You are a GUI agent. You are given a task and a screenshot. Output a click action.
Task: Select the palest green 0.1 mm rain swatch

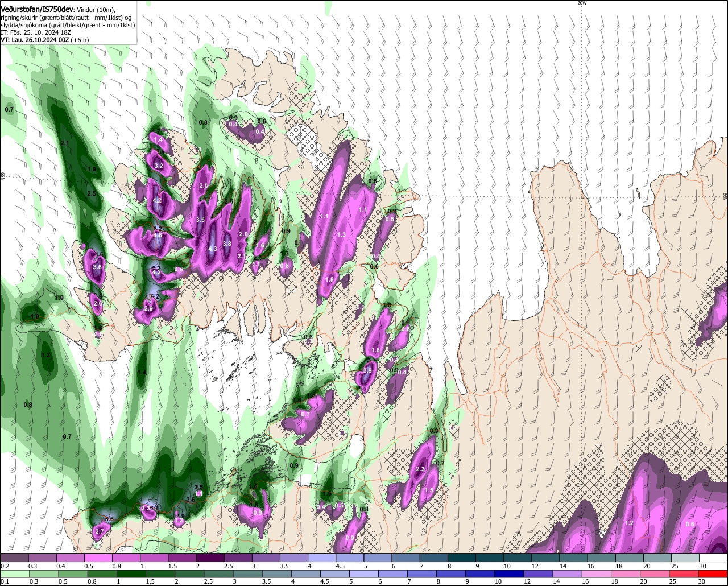[x=14, y=574]
